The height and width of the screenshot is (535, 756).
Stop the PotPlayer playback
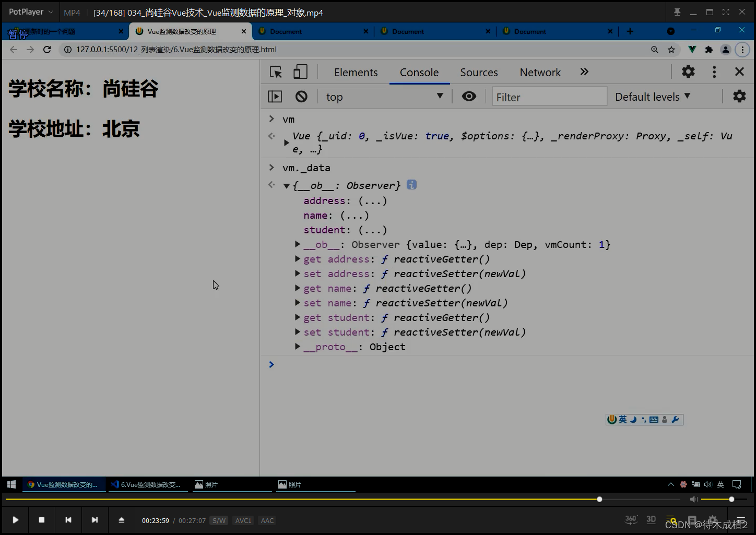[x=42, y=520]
